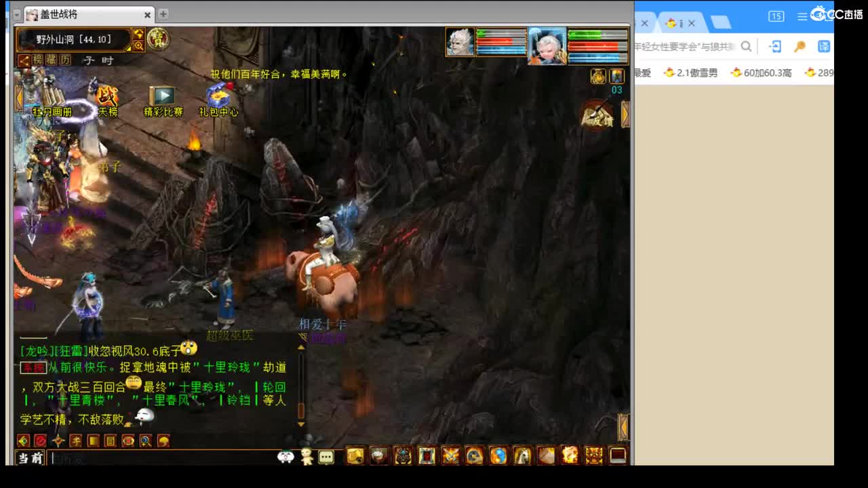Collapse the right-side panel arrow near 反馈
Screen dimensions: 868x488
coord(625,114)
